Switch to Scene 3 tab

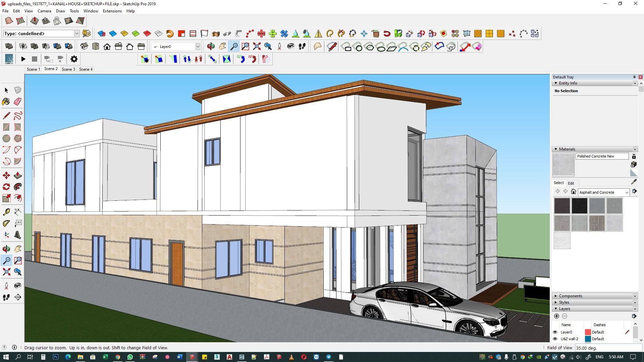click(68, 69)
